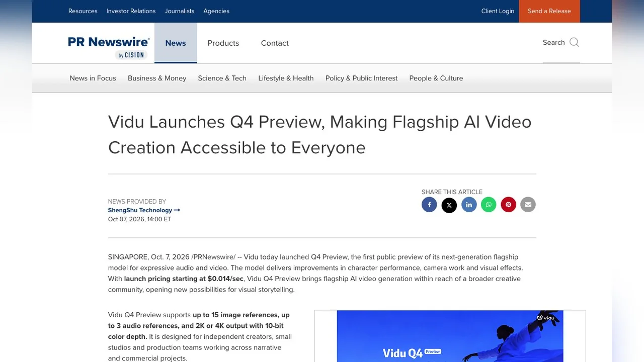Click the date 'Oct 07, 2026, 14:00 ET'

[x=139, y=219]
